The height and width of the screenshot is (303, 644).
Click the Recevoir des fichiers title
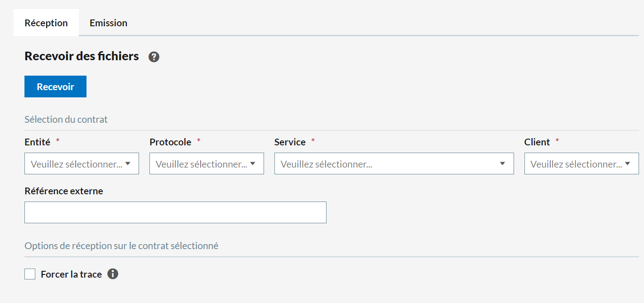(82, 57)
